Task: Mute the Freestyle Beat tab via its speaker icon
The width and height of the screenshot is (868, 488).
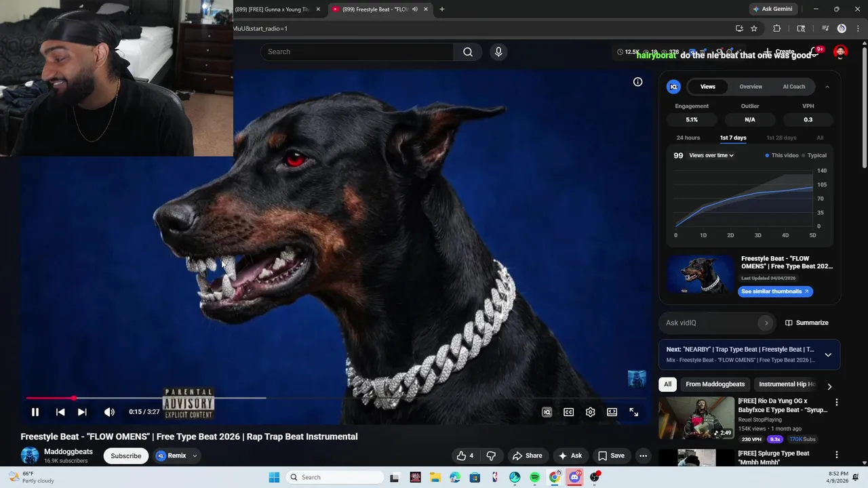Action: pyautogui.click(x=414, y=9)
